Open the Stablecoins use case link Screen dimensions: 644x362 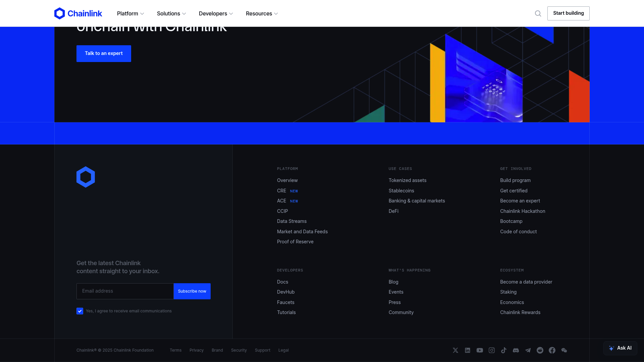click(401, 191)
